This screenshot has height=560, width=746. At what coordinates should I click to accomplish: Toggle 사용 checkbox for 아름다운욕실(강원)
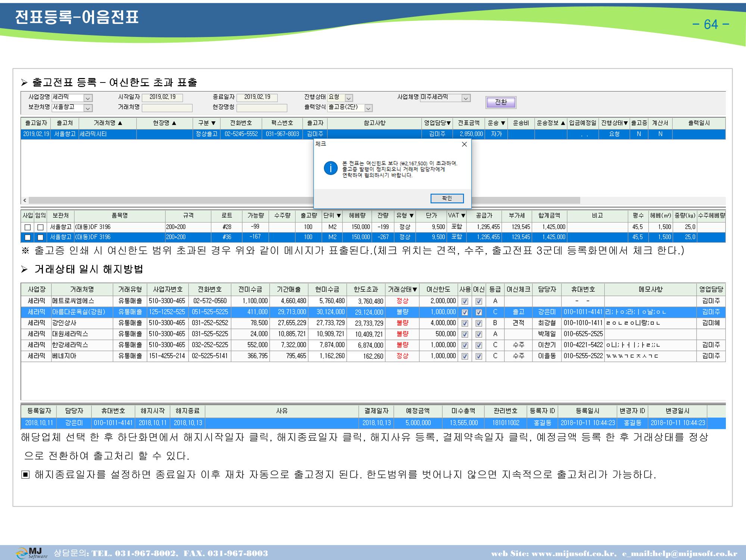tap(465, 312)
